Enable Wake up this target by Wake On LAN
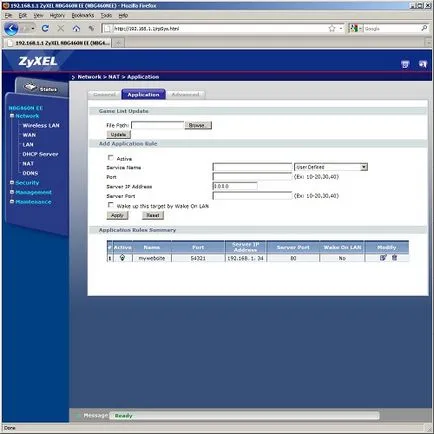The image size is (434, 434). 110,205
